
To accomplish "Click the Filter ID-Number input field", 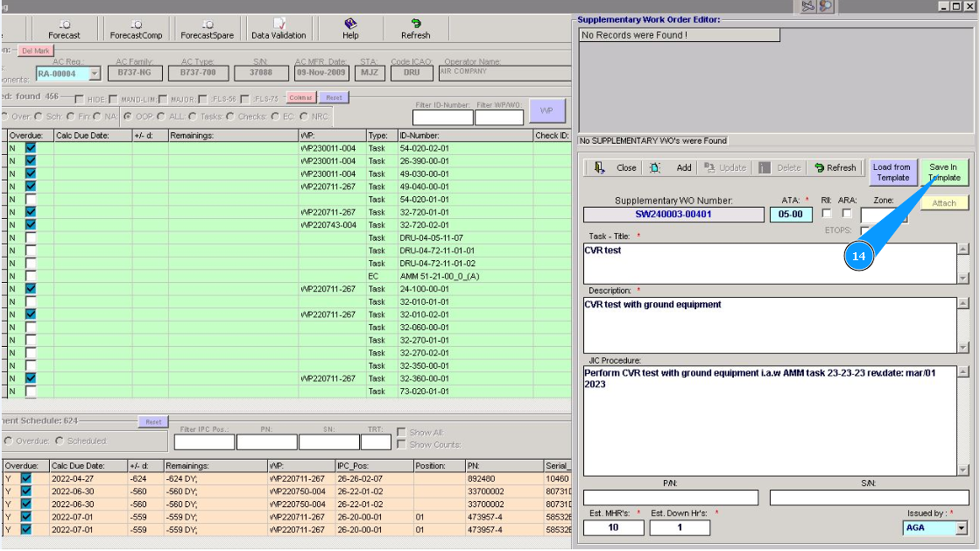I will point(442,117).
